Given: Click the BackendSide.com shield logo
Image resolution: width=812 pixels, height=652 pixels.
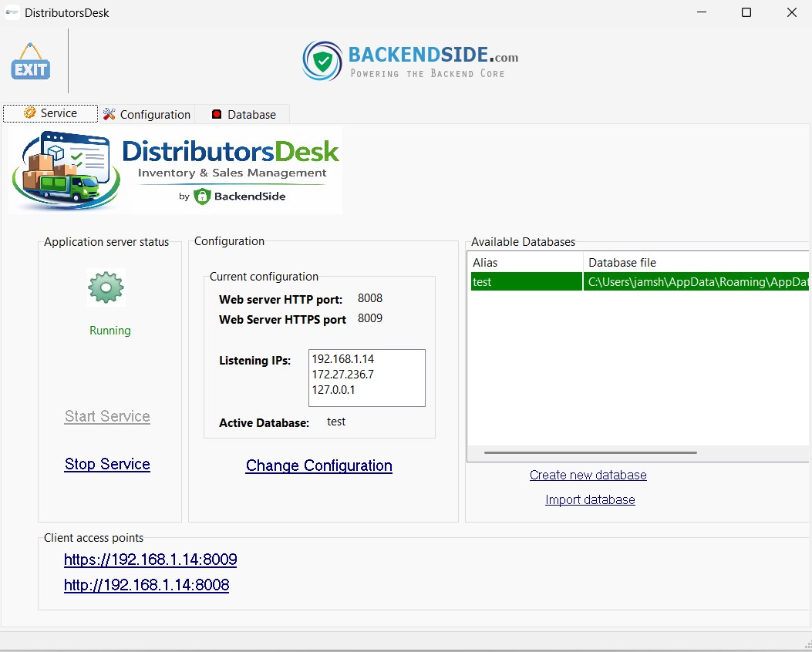Looking at the screenshot, I should click(322, 62).
